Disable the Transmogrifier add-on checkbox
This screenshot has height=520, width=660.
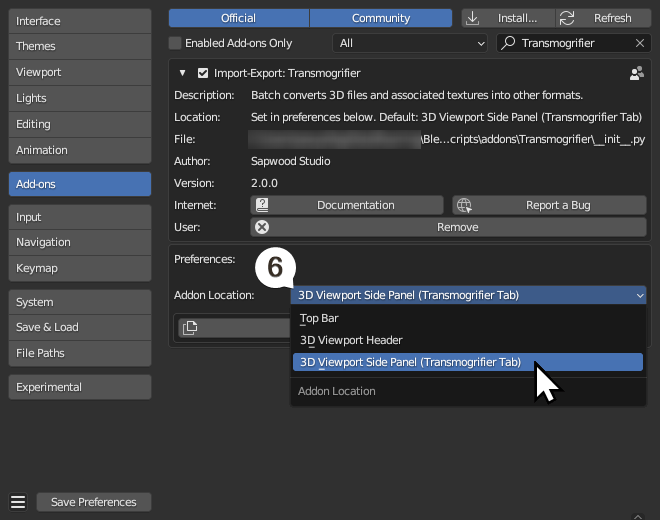pos(203,73)
